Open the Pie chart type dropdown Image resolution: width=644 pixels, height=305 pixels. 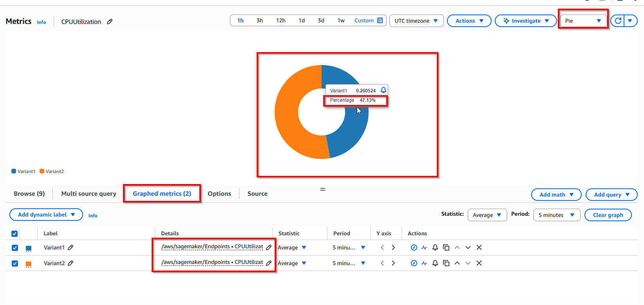click(x=583, y=21)
